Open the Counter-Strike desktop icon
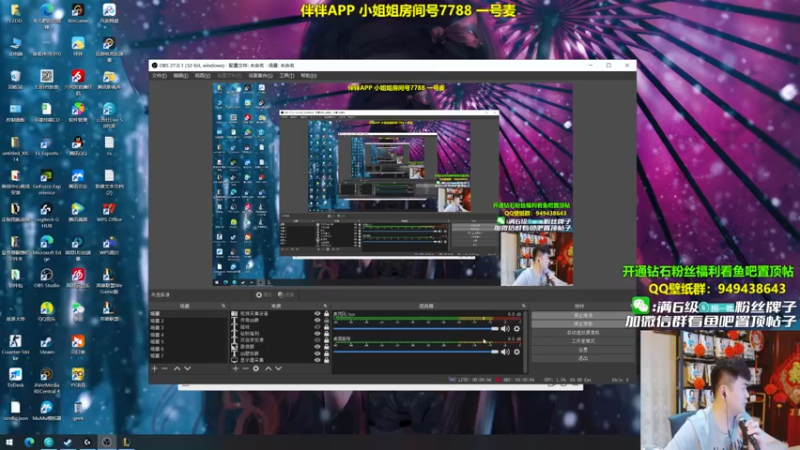The width and height of the screenshot is (800, 450). click(x=15, y=347)
